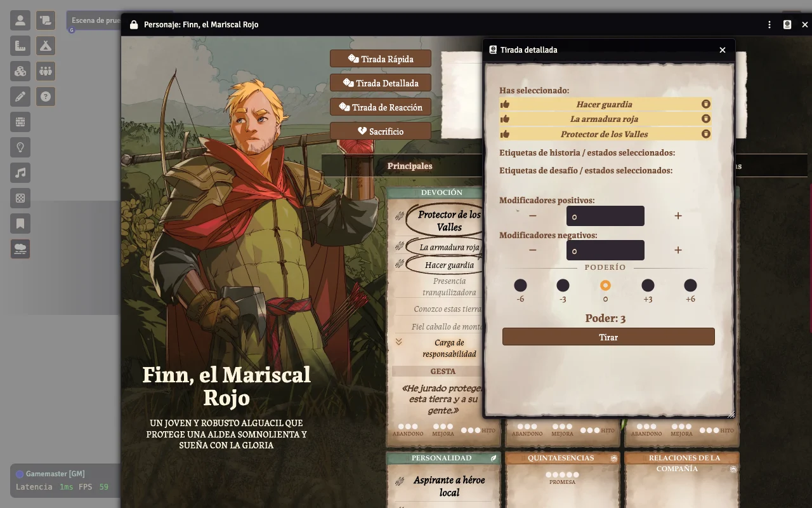The height and width of the screenshot is (508, 812).
Task: Remove 'Hacer guardia' with its trash icon
Action: pyautogui.click(x=705, y=104)
